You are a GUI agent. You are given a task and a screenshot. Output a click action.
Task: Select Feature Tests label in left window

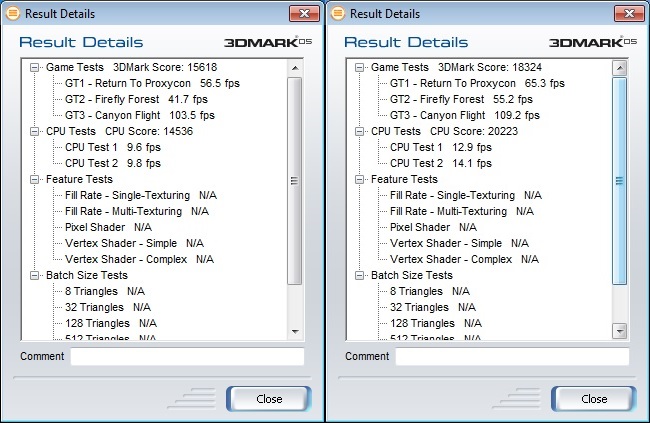(79, 180)
